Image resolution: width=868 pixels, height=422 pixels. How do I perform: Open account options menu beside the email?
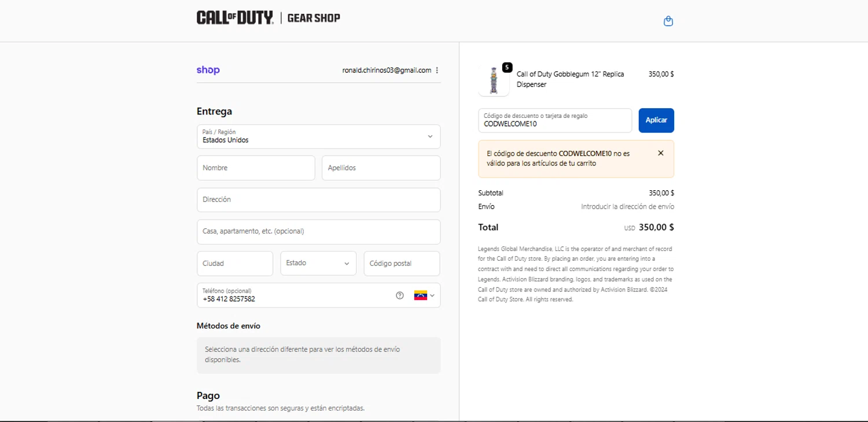tap(437, 70)
